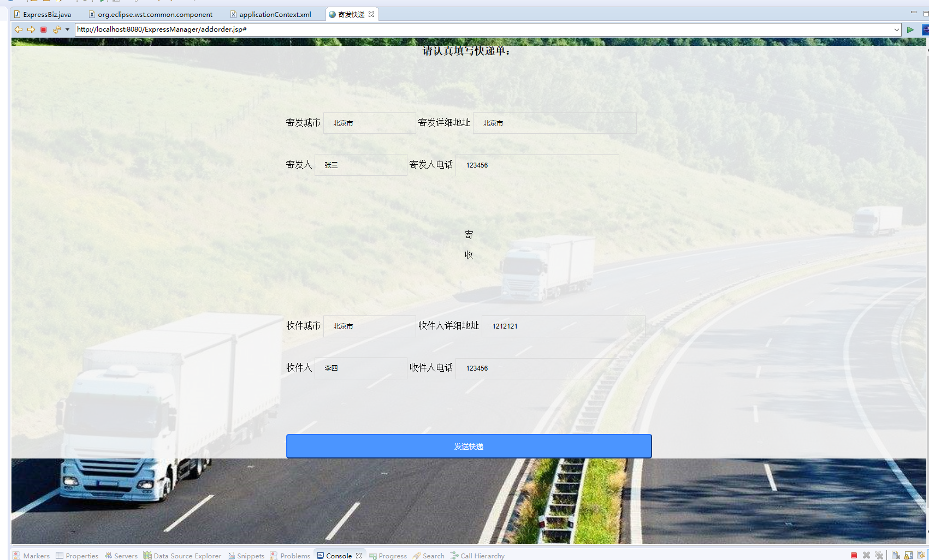The height and width of the screenshot is (560, 929).
Task: Open the Data Source Explorer view
Action: point(187,556)
